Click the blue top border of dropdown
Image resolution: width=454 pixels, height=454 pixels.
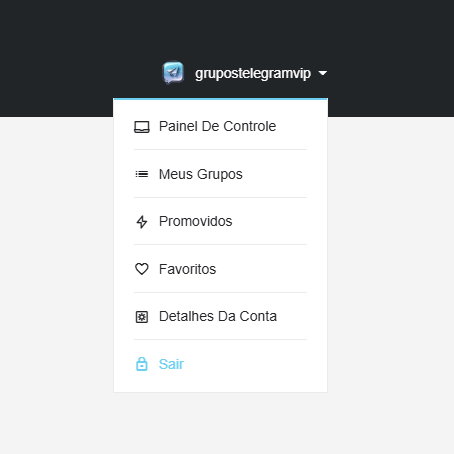tap(220, 99)
